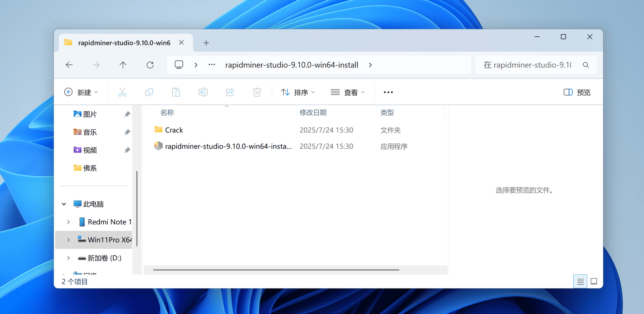The height and width of the screenshot is (314, 644).
Task: Click the 新建 new item button
Action: pyautogui.click(x=81, y=92)
